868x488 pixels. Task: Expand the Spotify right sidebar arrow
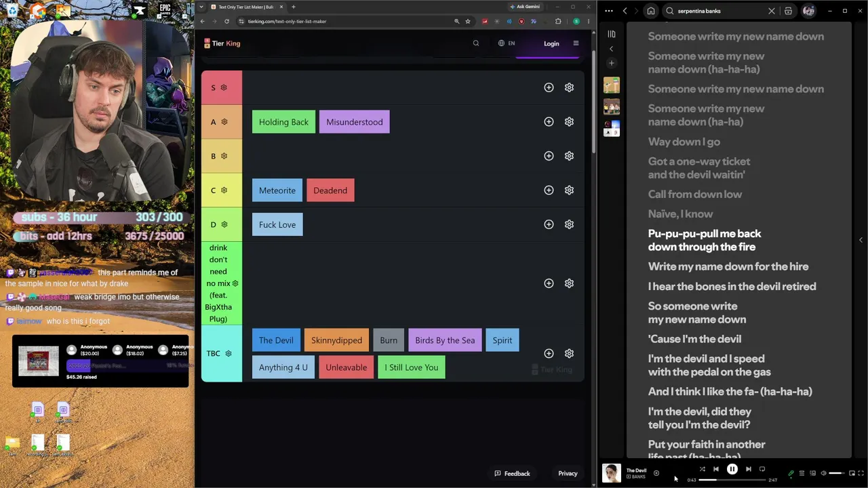point(861,240)
